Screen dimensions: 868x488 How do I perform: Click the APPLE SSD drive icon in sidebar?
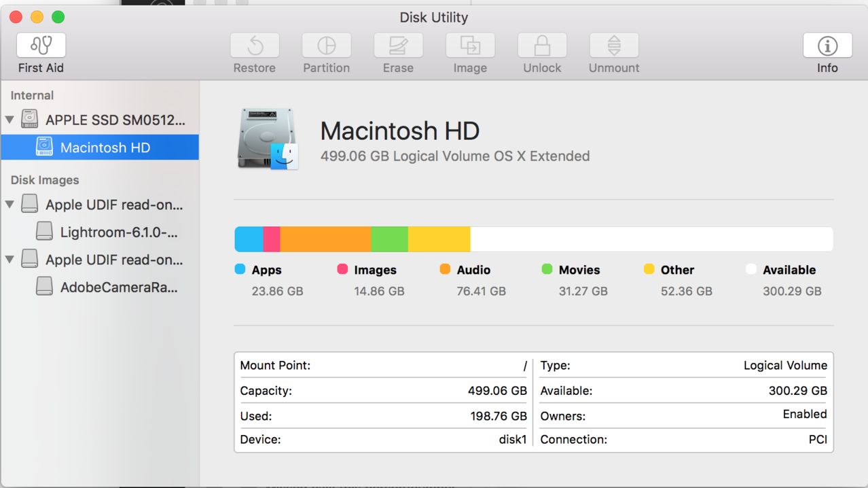[x=29, y=120]
